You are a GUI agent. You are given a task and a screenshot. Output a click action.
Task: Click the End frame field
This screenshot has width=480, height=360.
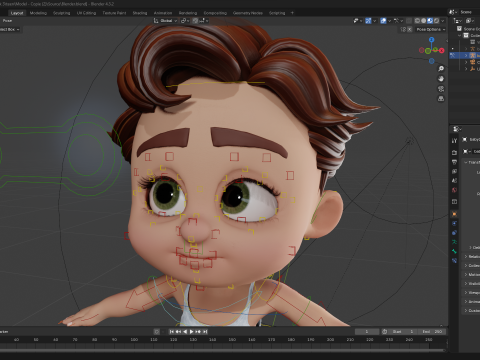[x=432, y=332]
